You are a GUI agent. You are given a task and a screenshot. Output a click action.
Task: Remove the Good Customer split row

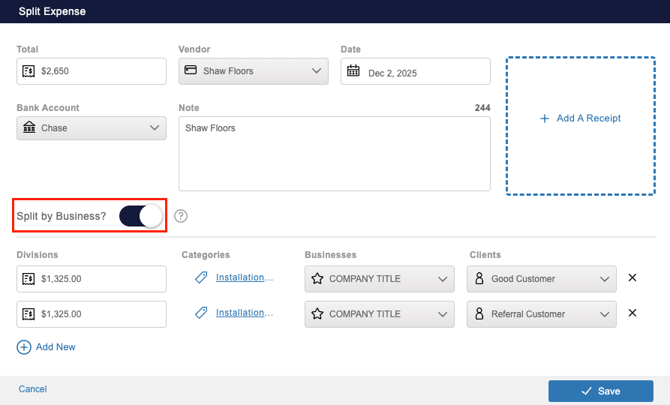(632, 278)
